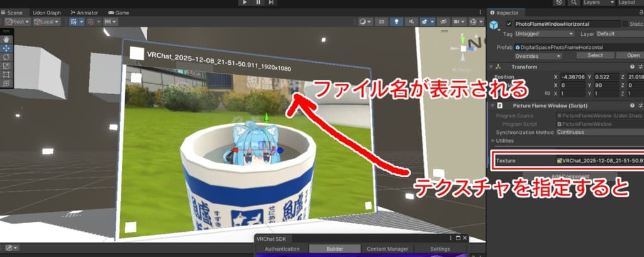This screenshot has height=257, width=644.
Task: Select the combined Transform tool
Action: [6, 83]
